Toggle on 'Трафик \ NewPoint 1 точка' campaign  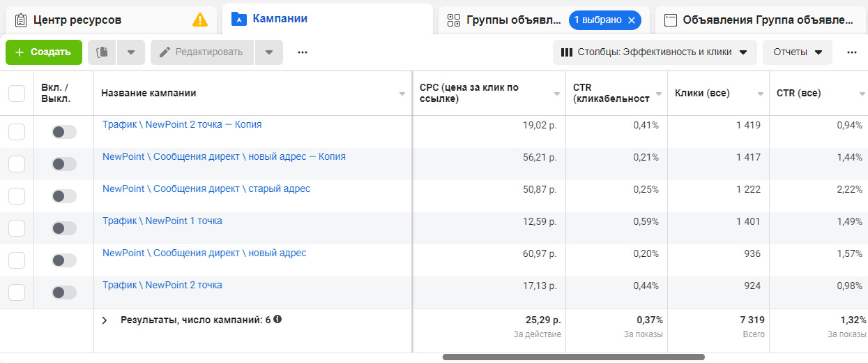pyautogui.click(x=63, y=228)
